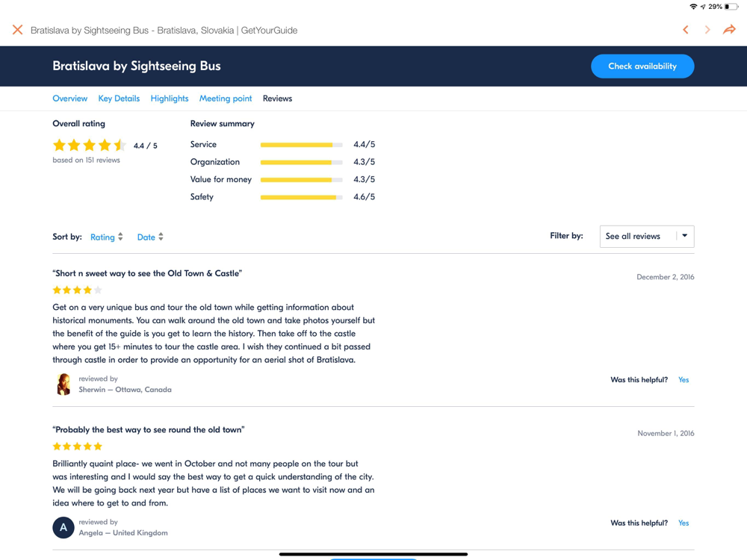The height and width of the screenshot is (560, 747).
Task: Click the four-star rating on Sherwin's review
Action: [77, 290]
